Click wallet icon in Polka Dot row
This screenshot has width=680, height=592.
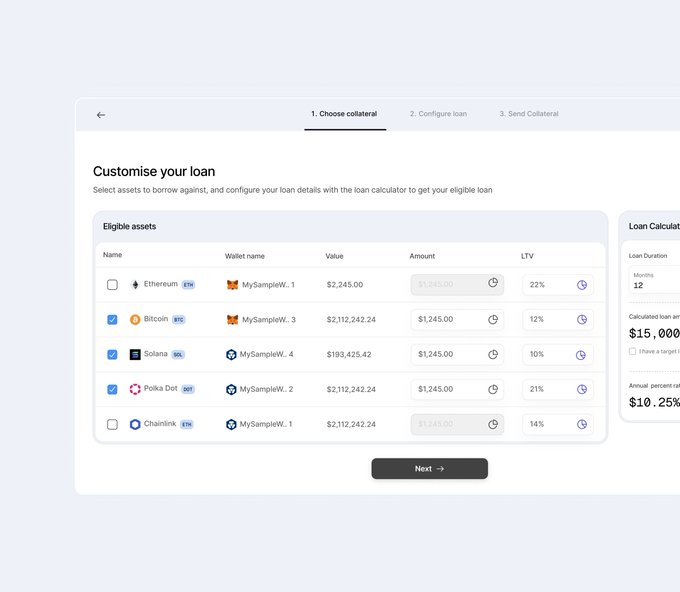tap(231, 389)
